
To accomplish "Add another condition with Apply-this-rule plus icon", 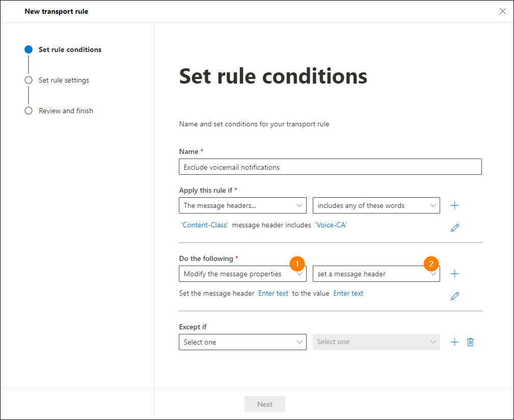I will (455, 205).
